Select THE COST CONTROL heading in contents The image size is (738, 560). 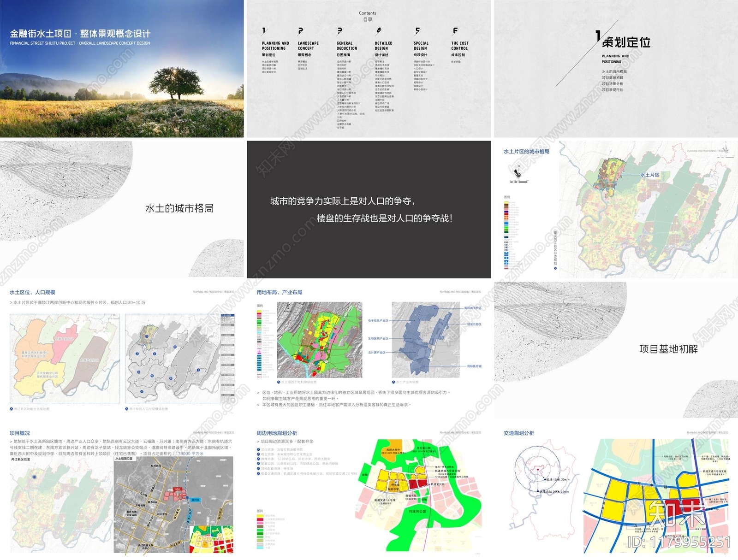(459, 46)
